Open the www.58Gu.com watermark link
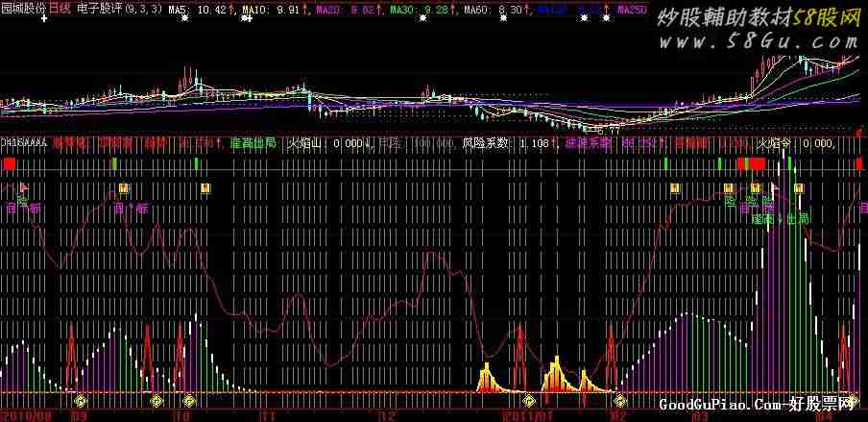The width and height of the screenshot is (868, 422). pyautogui.click(x=758, y=40)
